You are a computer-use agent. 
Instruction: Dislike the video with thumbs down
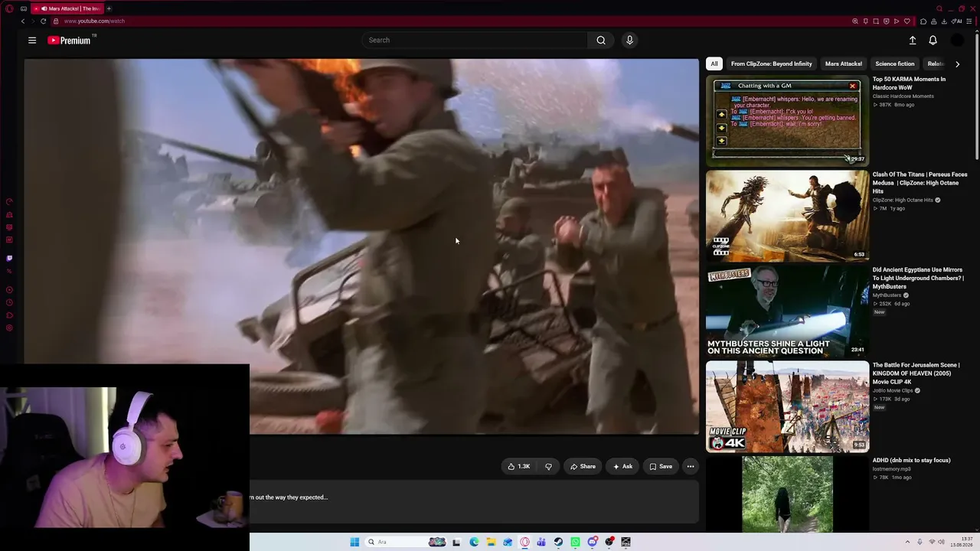click(548, 467)
